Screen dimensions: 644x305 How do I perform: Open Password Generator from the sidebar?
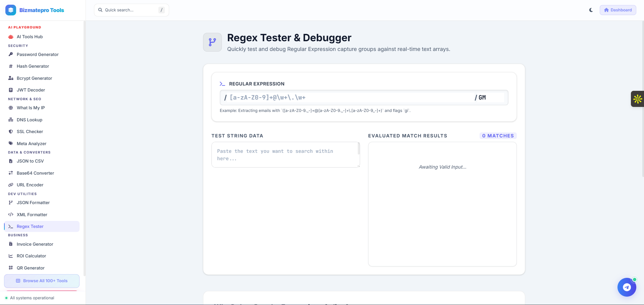tap(42, 54)
